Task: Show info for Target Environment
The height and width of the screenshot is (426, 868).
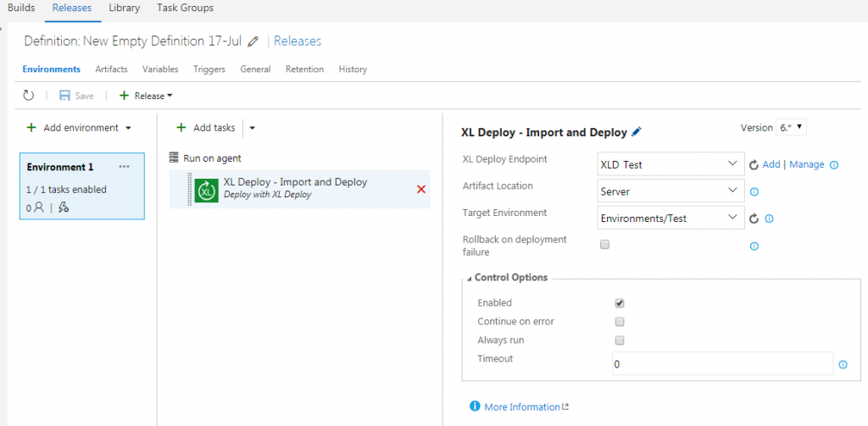Action: (x=769, y=219)
